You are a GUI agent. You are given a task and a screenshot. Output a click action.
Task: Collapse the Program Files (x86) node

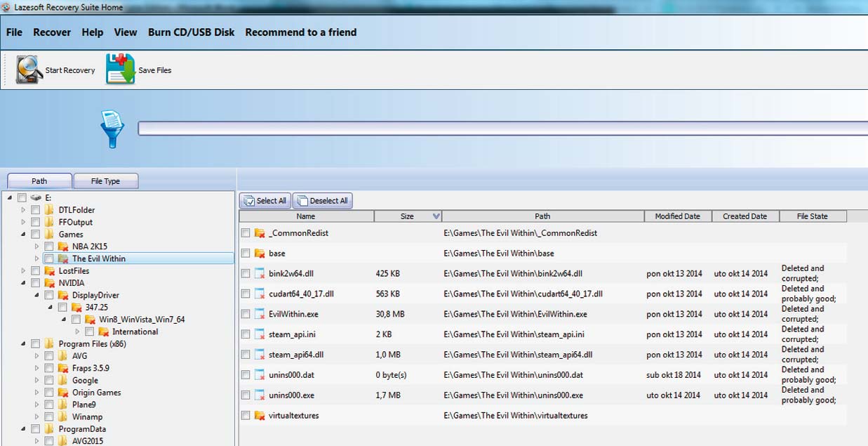pos(23,344)
